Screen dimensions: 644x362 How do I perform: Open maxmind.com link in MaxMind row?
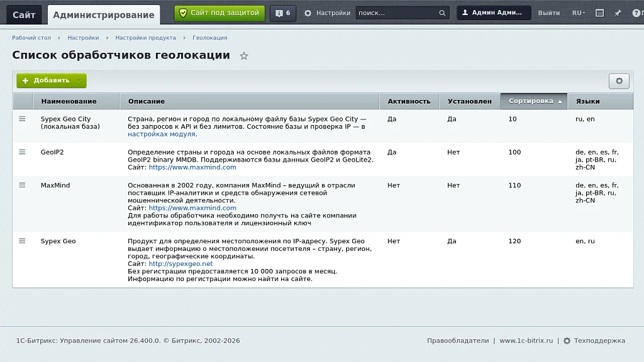pos(192,208)
